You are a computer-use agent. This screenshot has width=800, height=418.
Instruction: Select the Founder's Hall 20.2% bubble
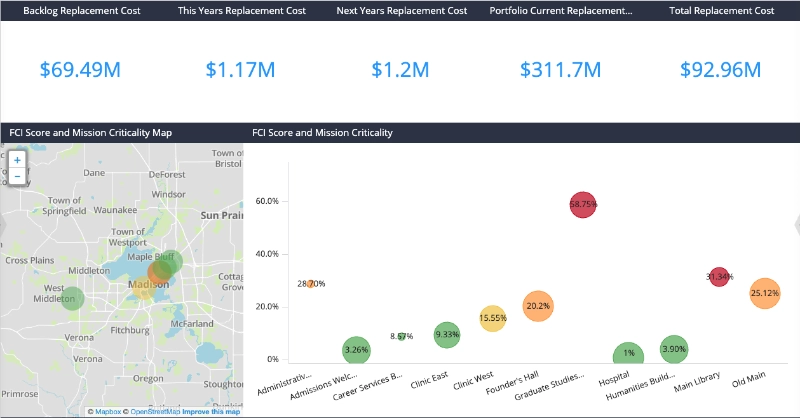[x=538, y=306]
